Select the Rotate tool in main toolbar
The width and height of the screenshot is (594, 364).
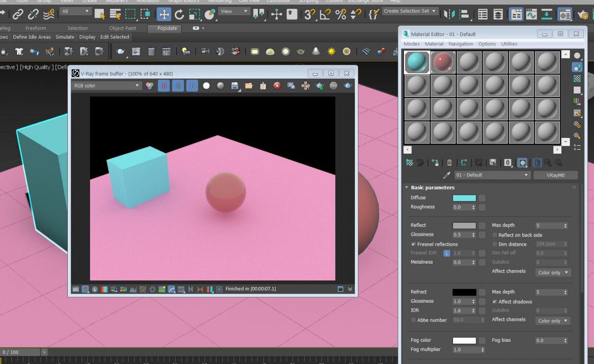tap(179, 14)
